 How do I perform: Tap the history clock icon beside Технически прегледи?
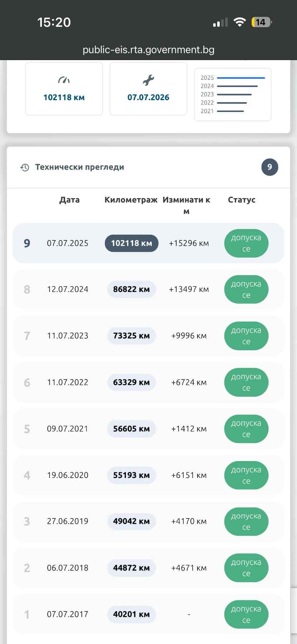pos(25,167)
